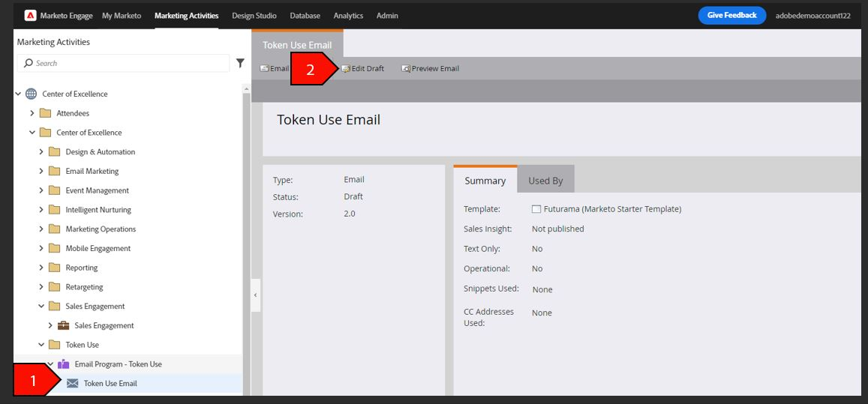Screen dimensions: 868x404
Task: Expand the Email Marketing folder
Action: pos(41,171)
